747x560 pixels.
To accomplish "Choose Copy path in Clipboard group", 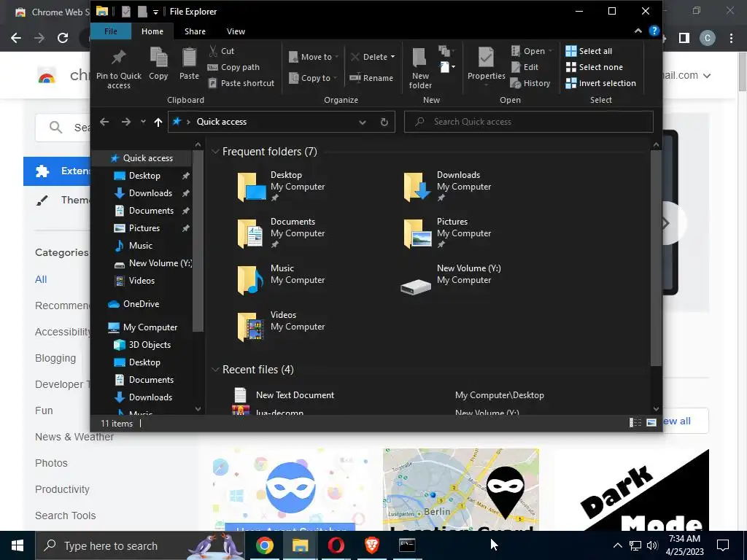I will (234, 67).
